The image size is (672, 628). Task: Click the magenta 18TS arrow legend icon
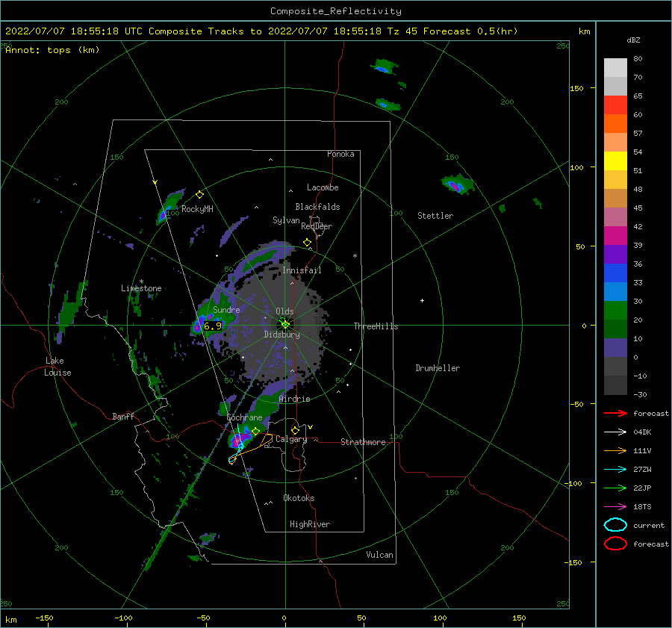615,507
